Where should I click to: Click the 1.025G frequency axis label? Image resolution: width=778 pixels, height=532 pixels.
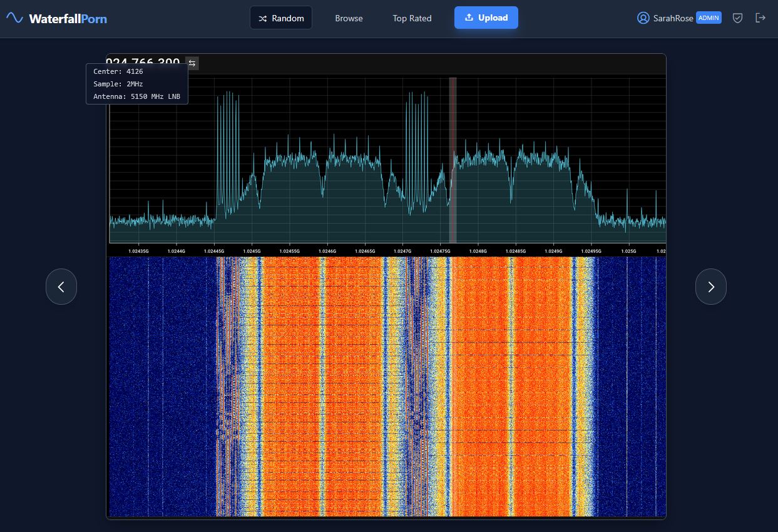(628, 251)
